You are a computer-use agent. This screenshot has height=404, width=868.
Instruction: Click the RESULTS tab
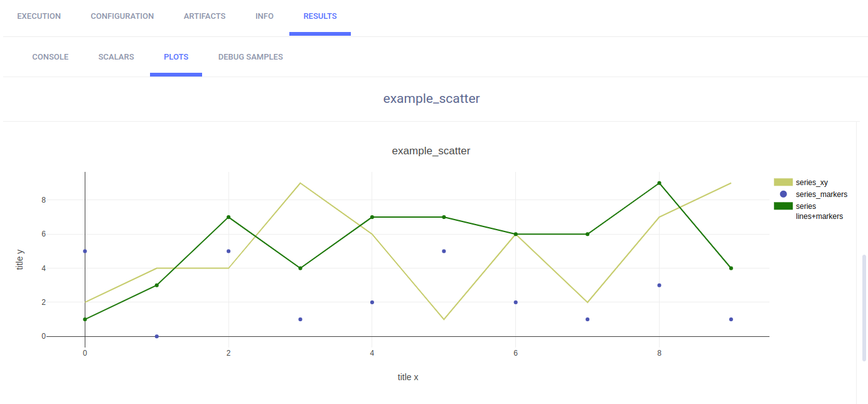[x=320, y=16]
